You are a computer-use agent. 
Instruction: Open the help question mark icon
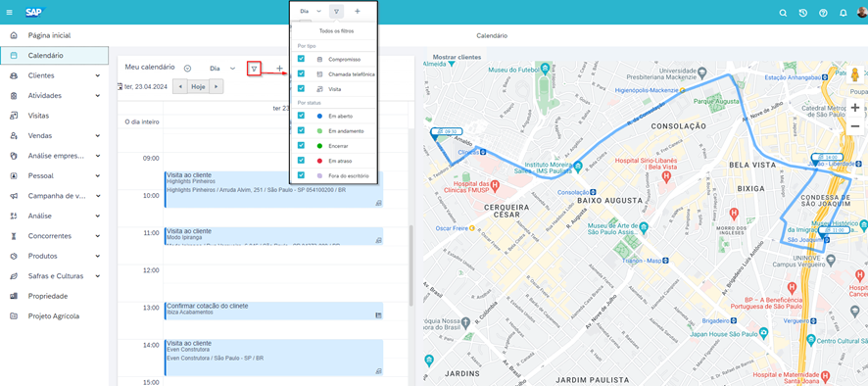(x=823, y=13)
